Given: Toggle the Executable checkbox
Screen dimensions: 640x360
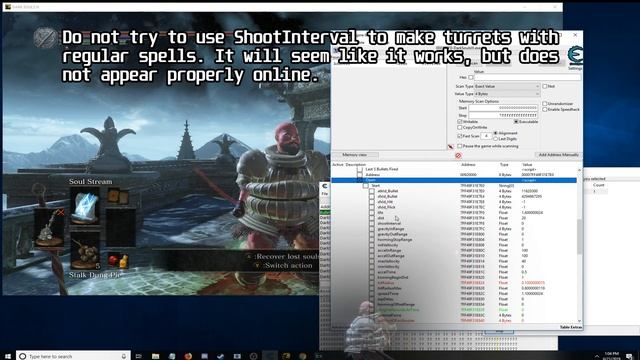Looking at the screenshot, I should pos(516,122).
